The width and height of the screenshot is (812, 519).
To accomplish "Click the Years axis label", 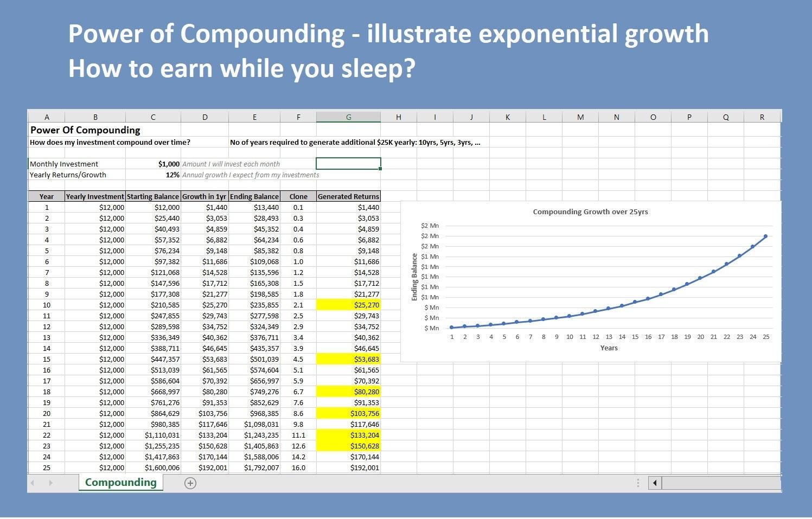I will 609,348.
